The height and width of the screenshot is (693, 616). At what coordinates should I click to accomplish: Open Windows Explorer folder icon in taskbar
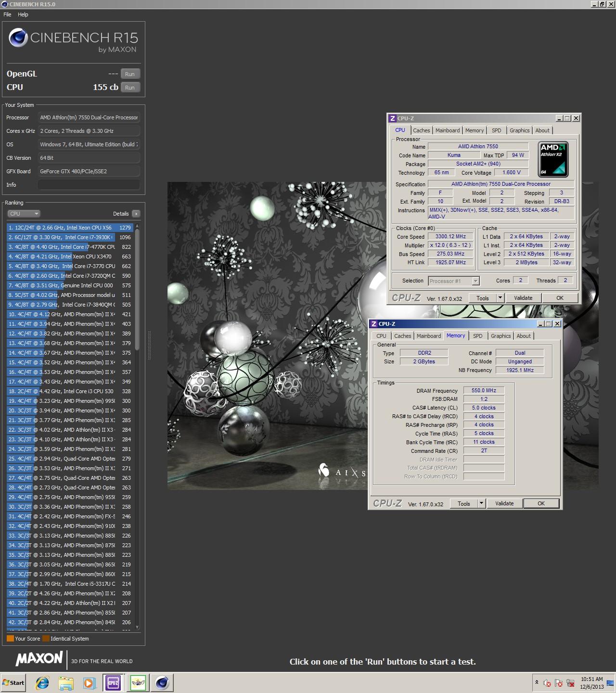66,682
